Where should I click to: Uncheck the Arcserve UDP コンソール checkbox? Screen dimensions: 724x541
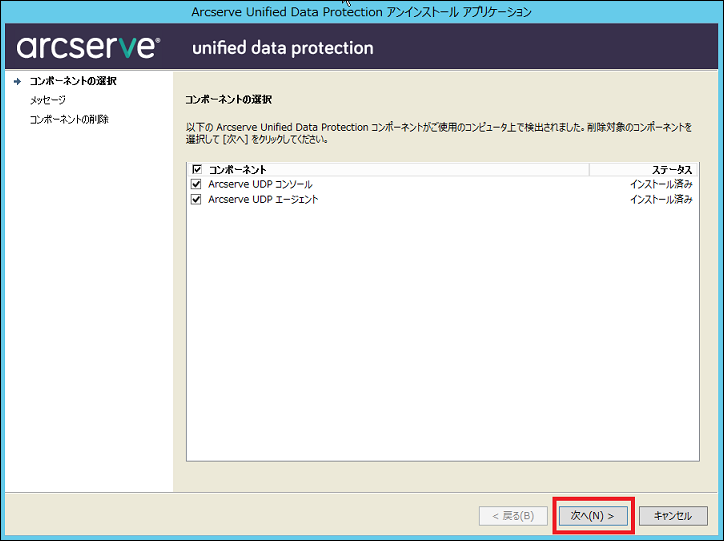click(196, 184)
